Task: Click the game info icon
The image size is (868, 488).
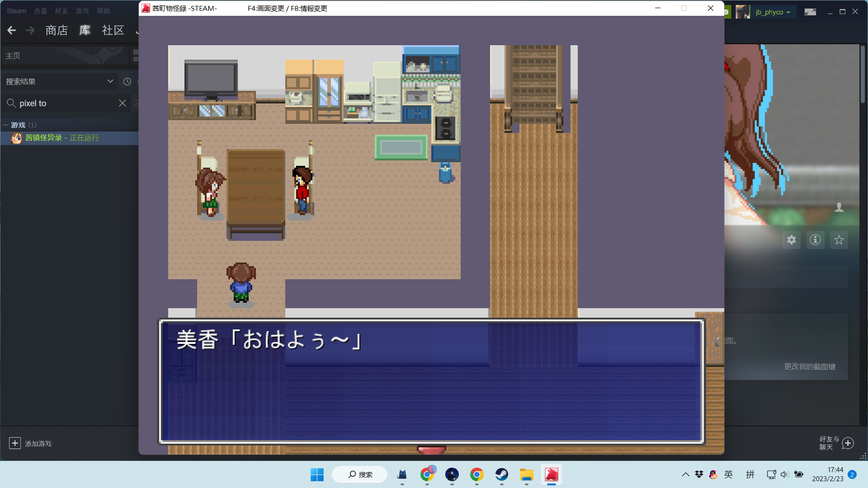Action: point(815,240)
